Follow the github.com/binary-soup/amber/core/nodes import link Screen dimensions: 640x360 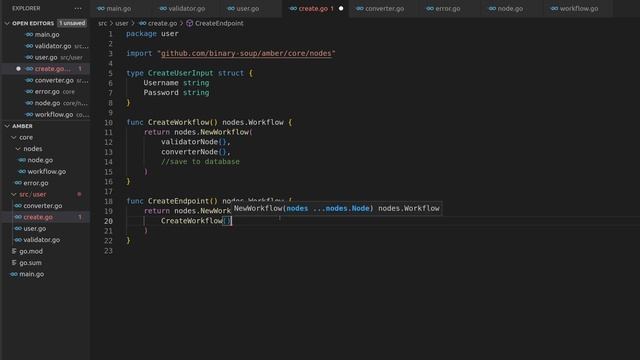pyautogui.click(x=246, y=53)
